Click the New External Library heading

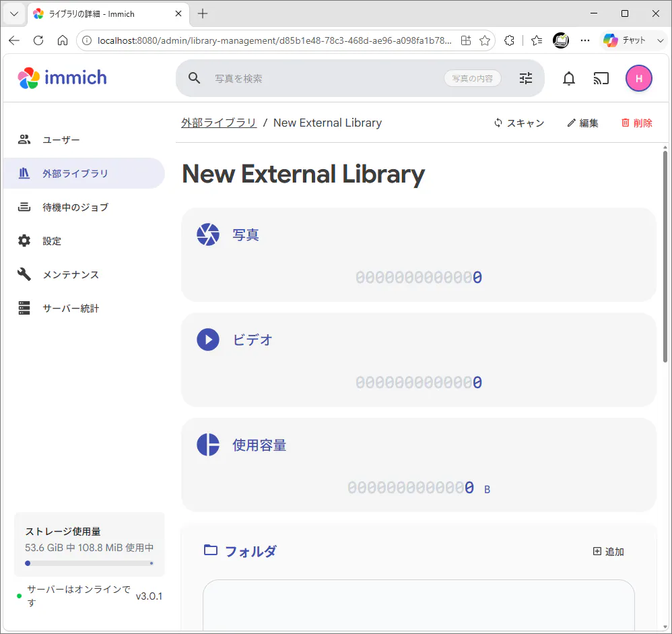click(x=303, y=174)
